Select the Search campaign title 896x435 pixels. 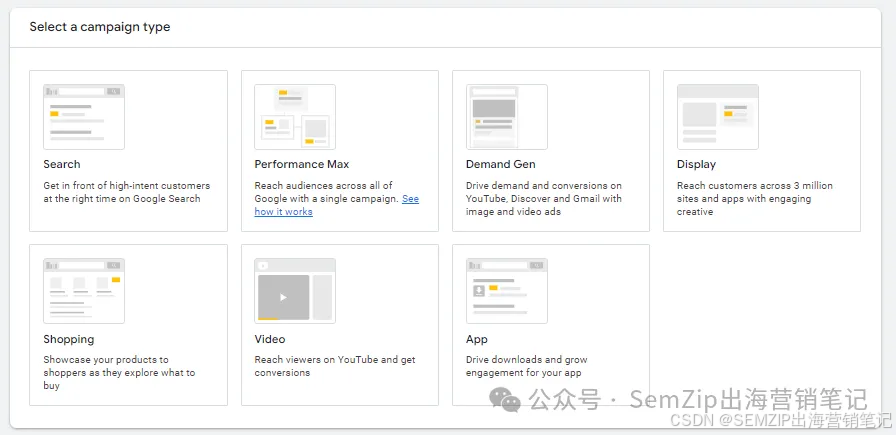point(62,164)
